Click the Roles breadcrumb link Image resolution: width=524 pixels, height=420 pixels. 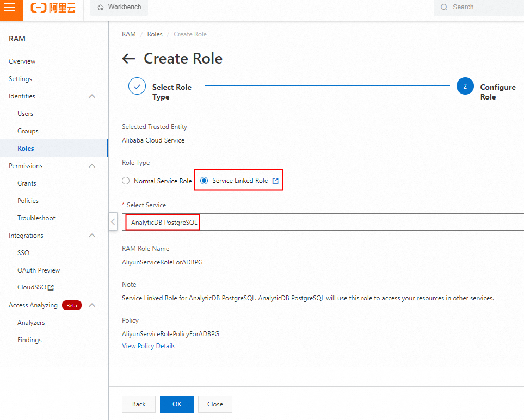[x=155, y=34]
